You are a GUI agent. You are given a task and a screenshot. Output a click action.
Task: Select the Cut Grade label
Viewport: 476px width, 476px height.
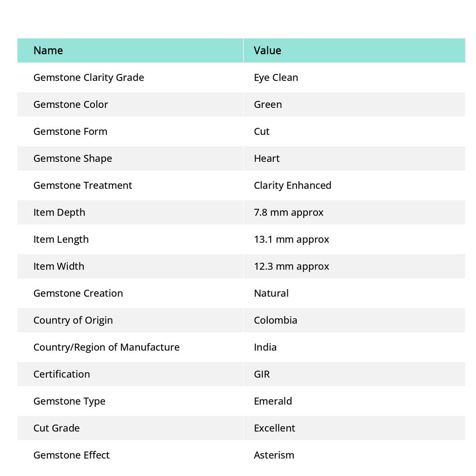[x=57, y=428]
